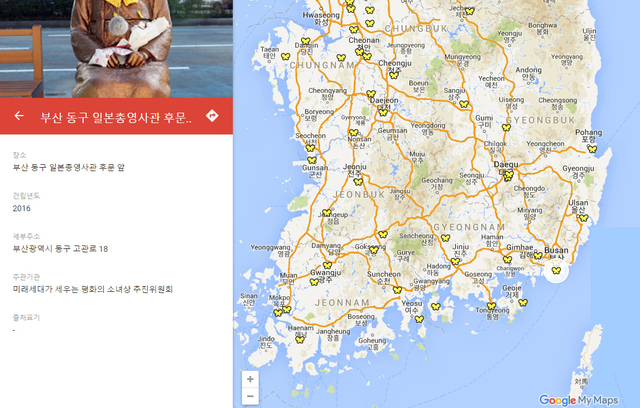Select the butterfly marker at Haenam
Screen dimensions: 640x408
click(300, 339)
